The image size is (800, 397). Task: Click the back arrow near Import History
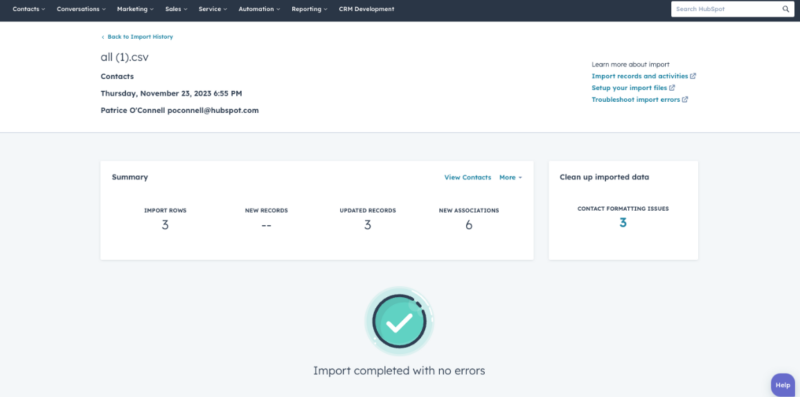tap(103, 37)
